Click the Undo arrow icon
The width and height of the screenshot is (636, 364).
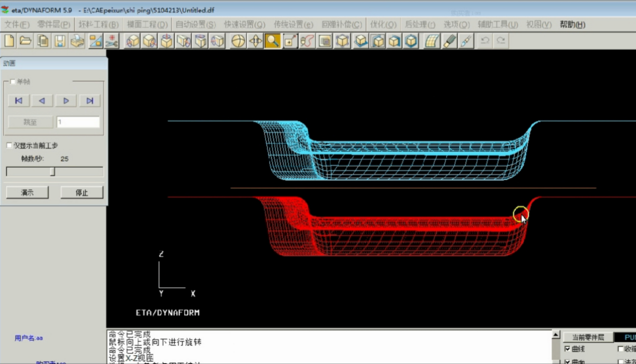pyautogui.click(x=485, y=41)
